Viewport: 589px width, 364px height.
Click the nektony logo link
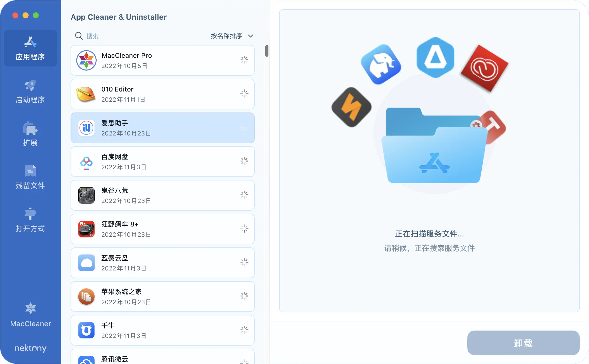tap(30, 348)
